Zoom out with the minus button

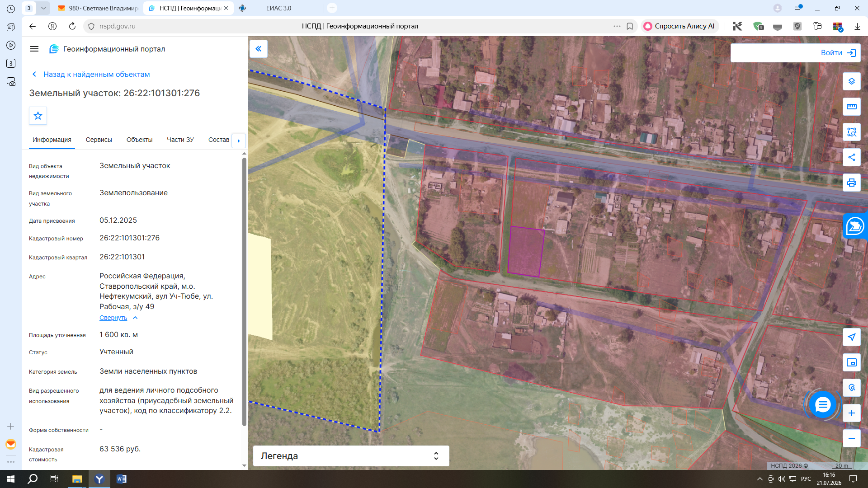point(851,438)
